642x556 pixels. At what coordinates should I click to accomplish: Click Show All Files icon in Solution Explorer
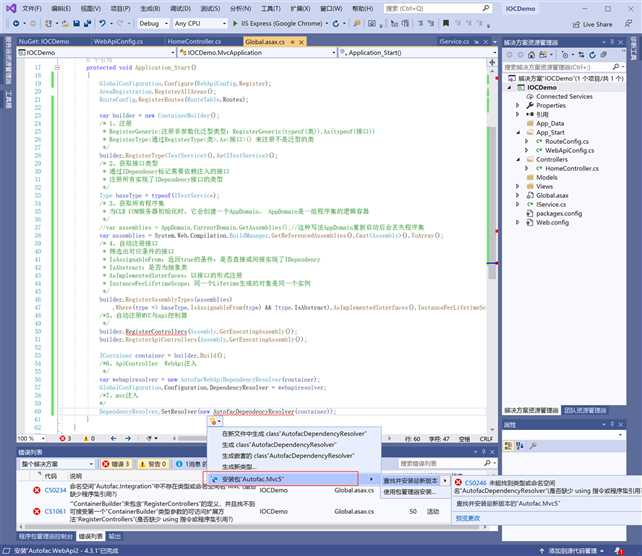tap(604, 54)
